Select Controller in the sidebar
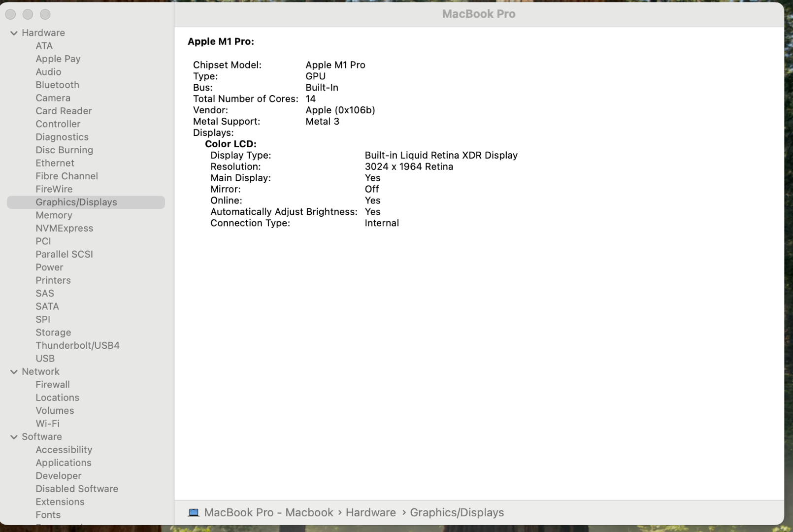Screen dimensions: 793x532 tap(58, 124)
